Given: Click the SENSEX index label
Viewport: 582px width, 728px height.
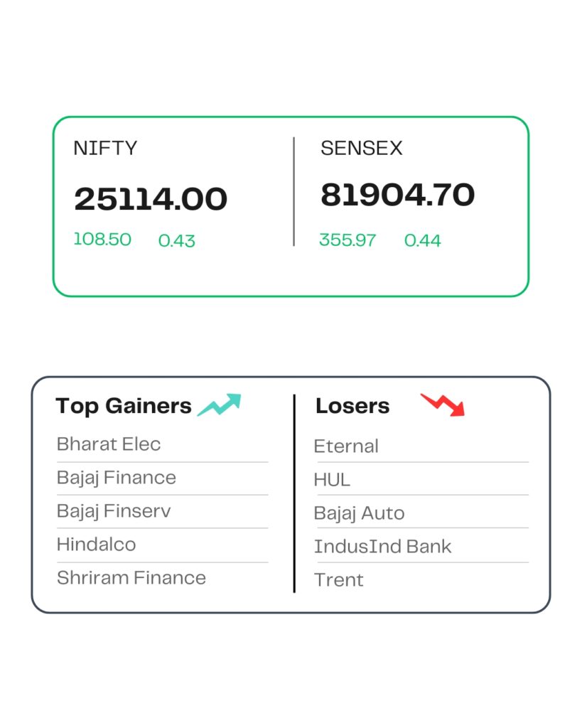Looking at the screenshot, I should coord(362,148).
